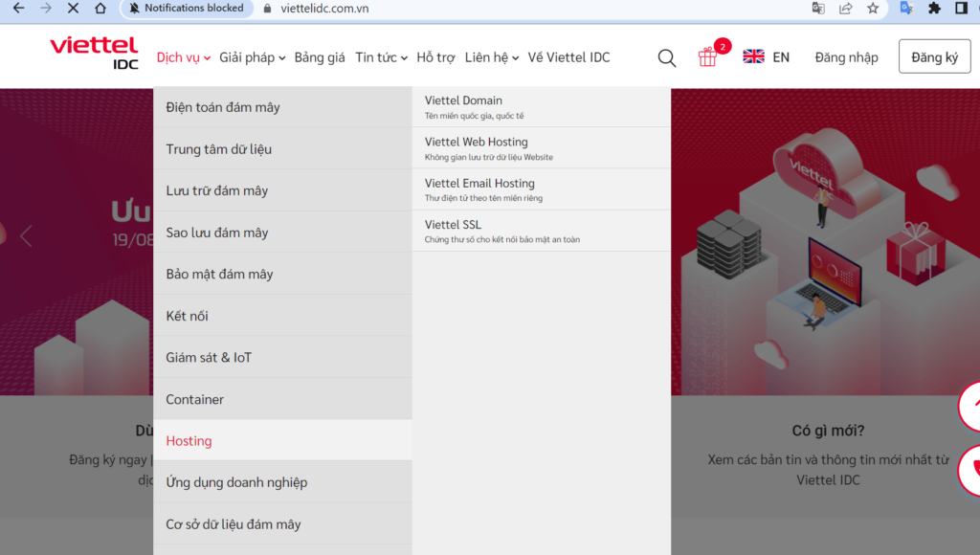Click the left carousel arrow on the banner
Viewport: 980px width, 555px height.
26,235
